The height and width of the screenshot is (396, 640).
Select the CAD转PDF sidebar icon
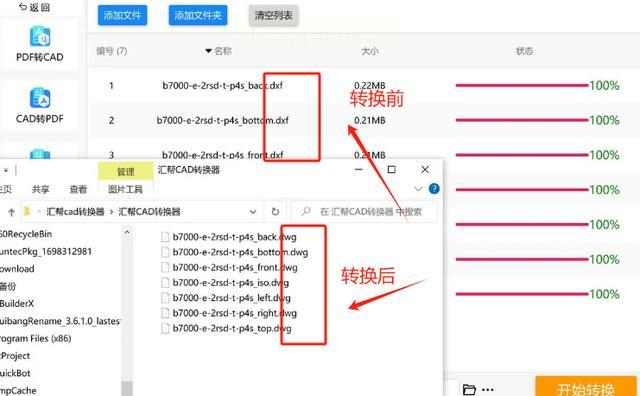pyautogui.click(x=40, y=98)
